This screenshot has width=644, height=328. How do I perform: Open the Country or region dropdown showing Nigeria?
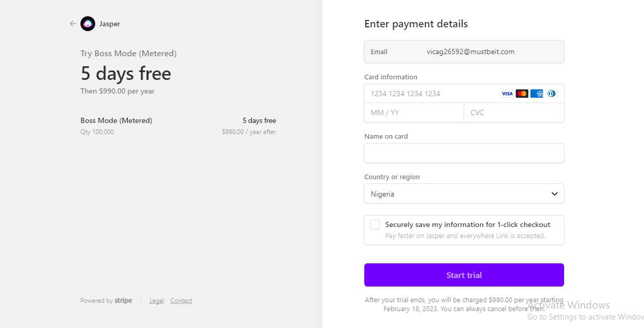pos(464,194)
